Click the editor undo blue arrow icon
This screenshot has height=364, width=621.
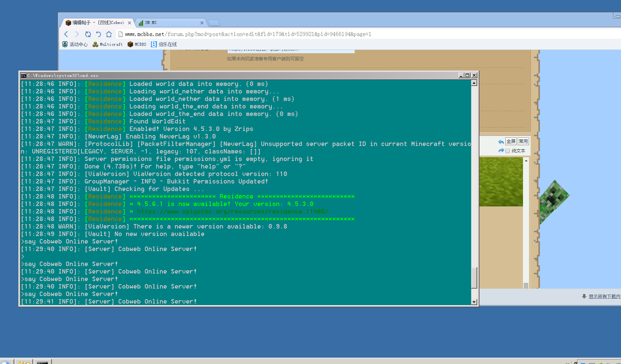501,142
